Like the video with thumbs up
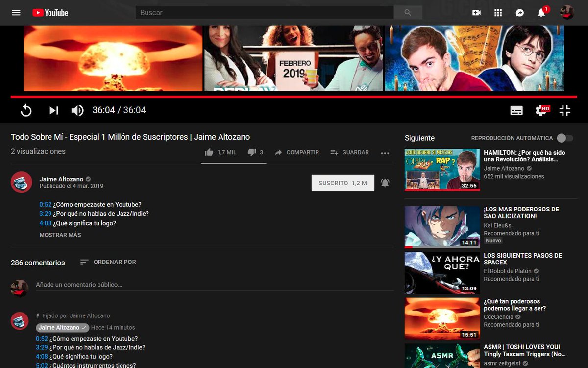 pyautogui.click(x=220, y=152)
